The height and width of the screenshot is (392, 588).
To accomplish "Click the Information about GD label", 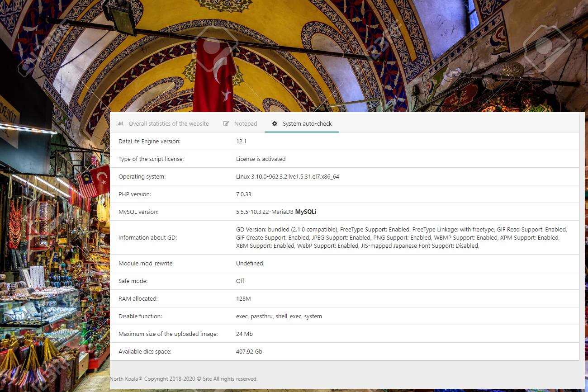I will [x=147, y=237].
